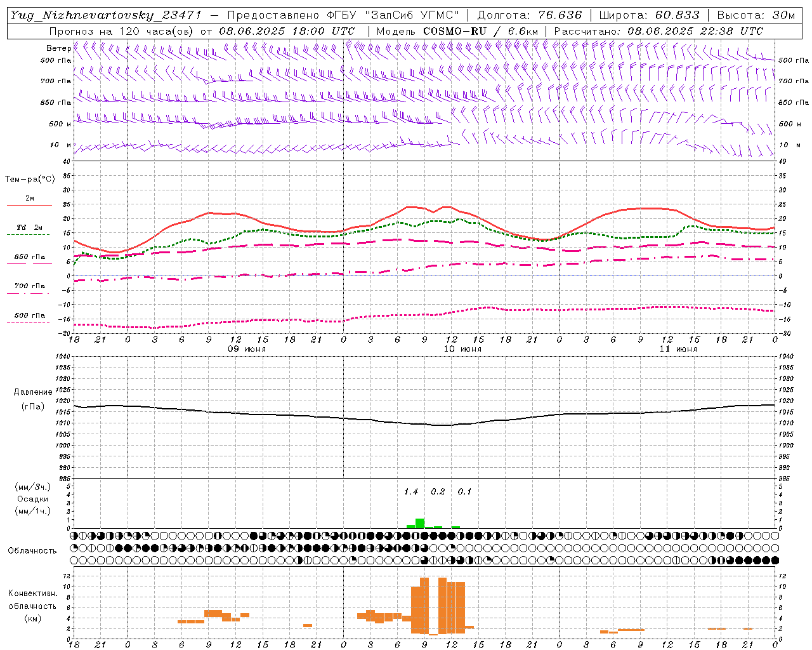Click the 1.4 precipitation amount value
This screenshot has height=650, width=812.
411,492
